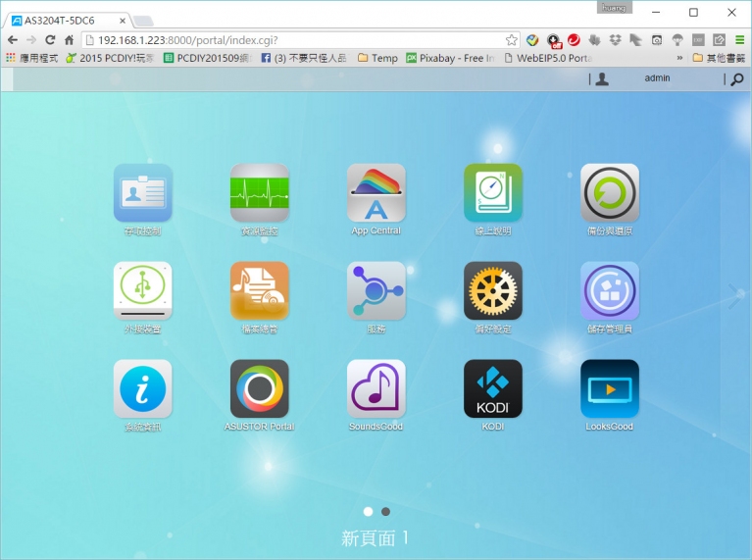The width and height of the screenshot is (752, 560).
Task: Expand the bookmarks overflow chevron
Action: [x=679, y=58]
